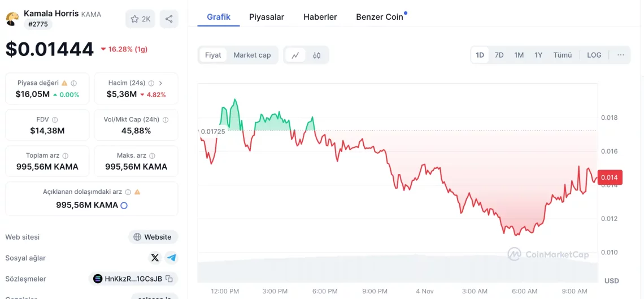Switch to line chart icon
644x299 pixels.
(295, 55)
